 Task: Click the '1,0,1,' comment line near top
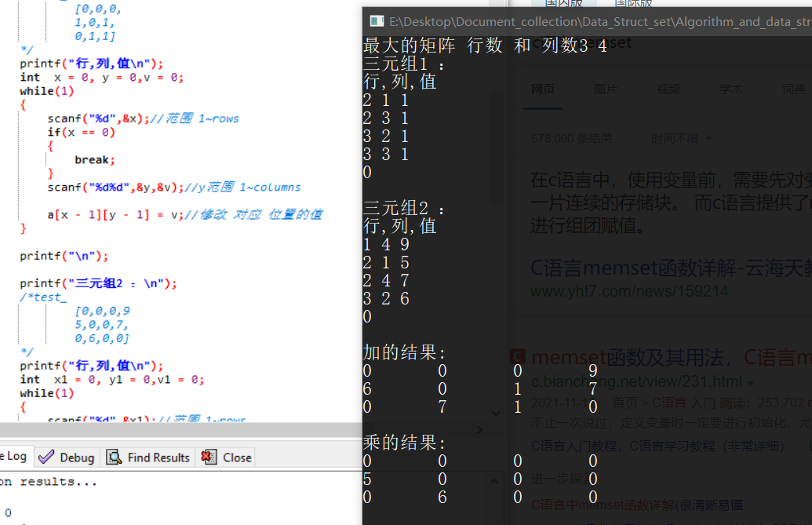(x=94, y=23)
